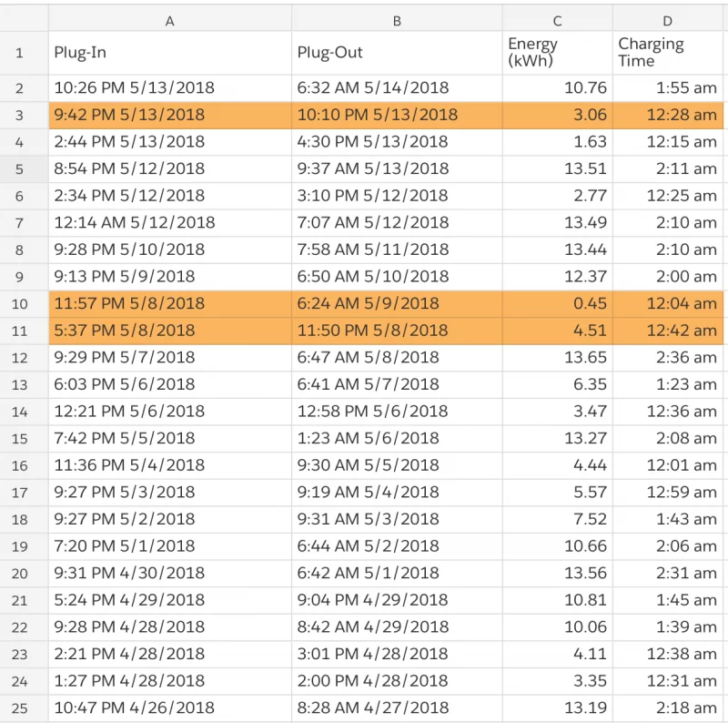Click cell with 10:26 PM 5/13/2018
This screenshot has width=728, height=723.
(x=135, y=88)
